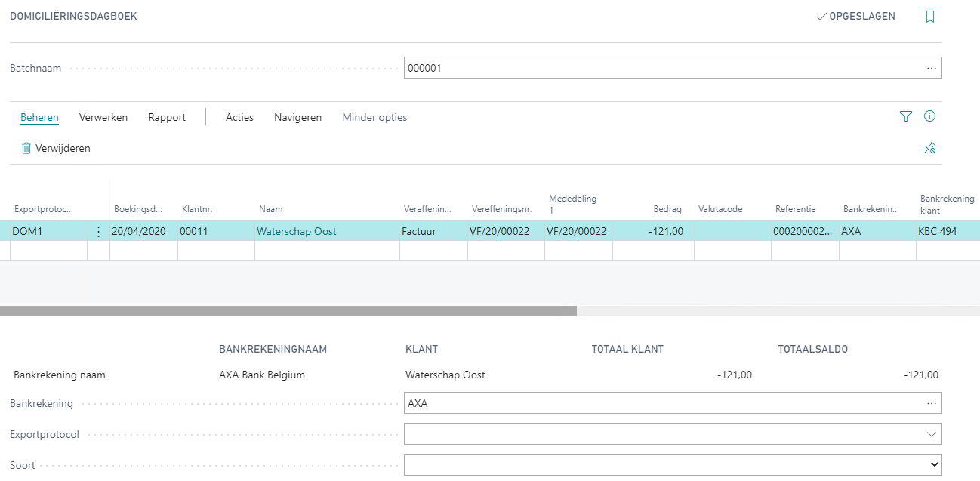Click Minder opties to collapse options
The image size is (980, 481).
click(x=374, y=117)
